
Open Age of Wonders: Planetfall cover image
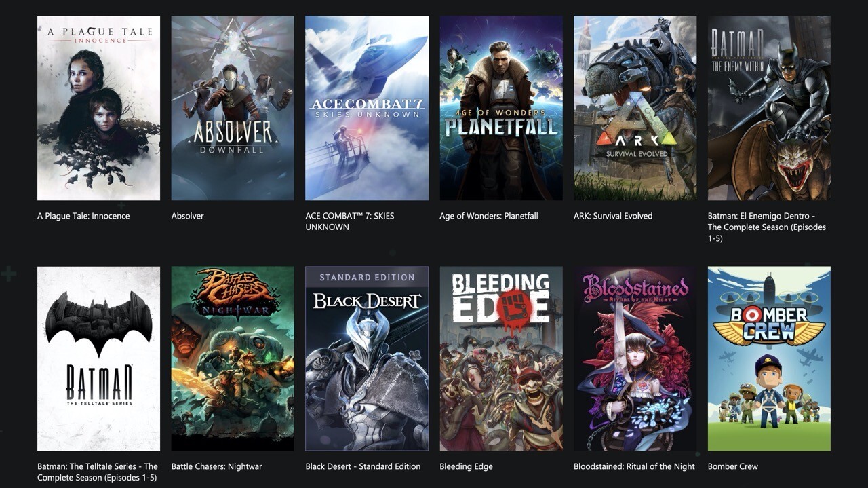click(x=501, y=108)
